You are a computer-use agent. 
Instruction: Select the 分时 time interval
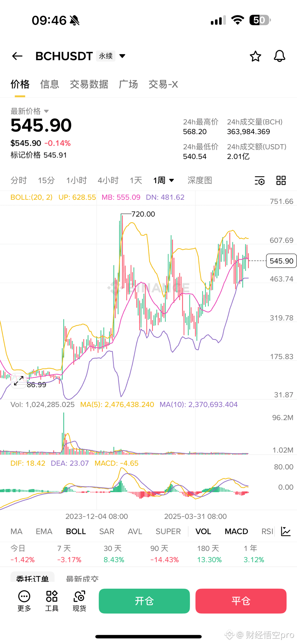19,180
